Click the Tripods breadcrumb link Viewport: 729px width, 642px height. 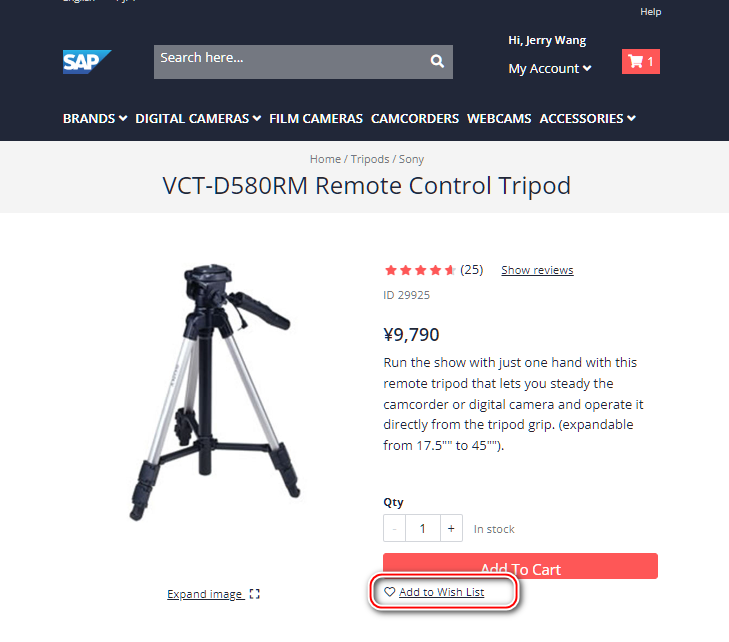370,159
